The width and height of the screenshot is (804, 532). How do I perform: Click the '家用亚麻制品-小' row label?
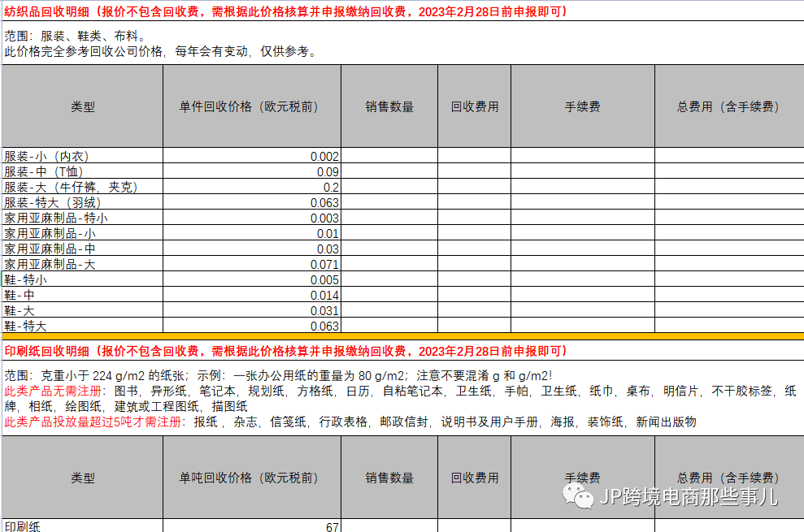(50, 233)
